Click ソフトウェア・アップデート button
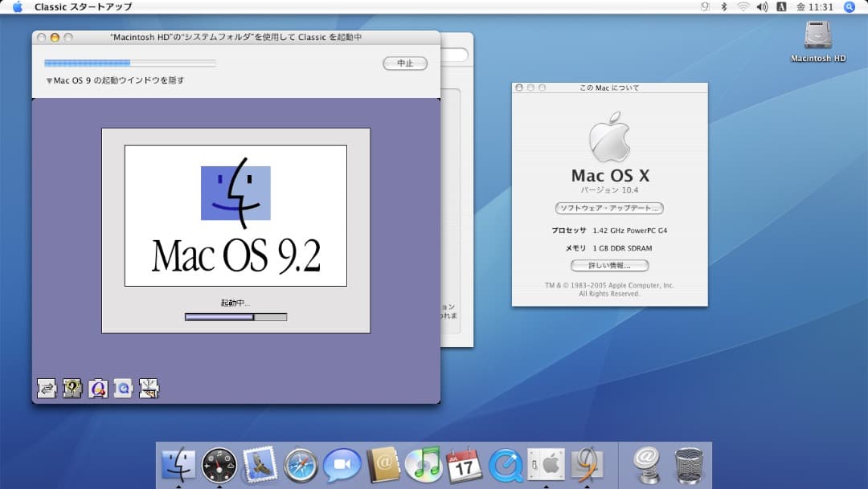This screenshot has height=489, width=868. 609,208
